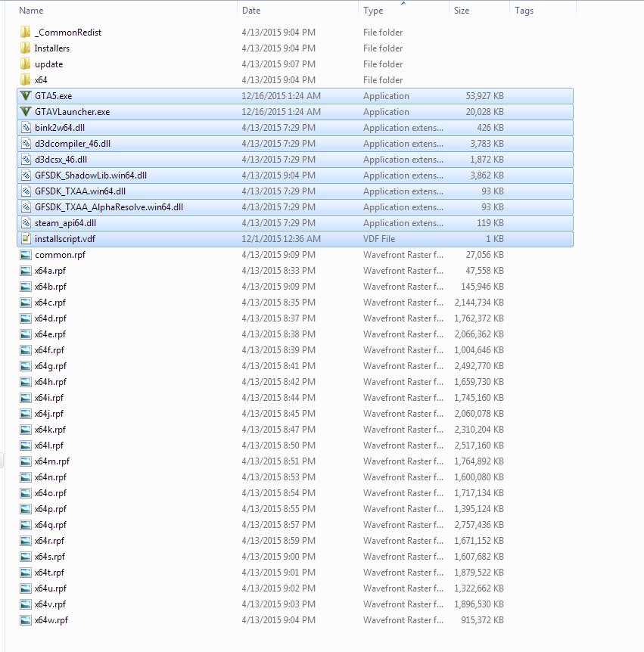Click the bink2w64.dll file icon
644x652 pixels.
(26, 128)
